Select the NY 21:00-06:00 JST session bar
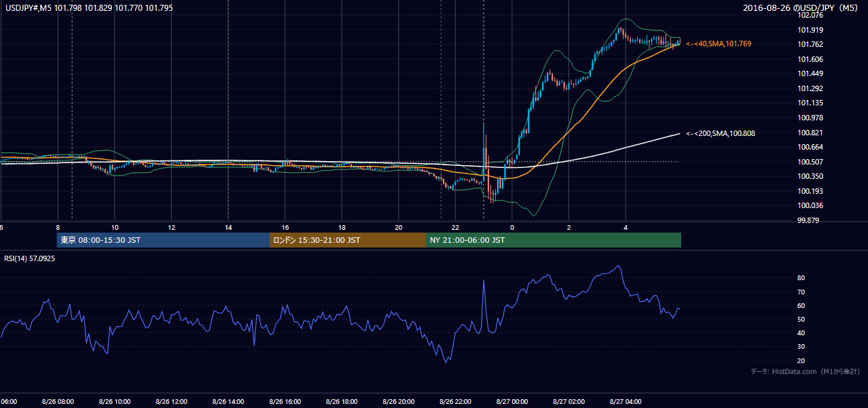Image resolution: width=868 pixels, height=408 pixels. pos(554,240)
